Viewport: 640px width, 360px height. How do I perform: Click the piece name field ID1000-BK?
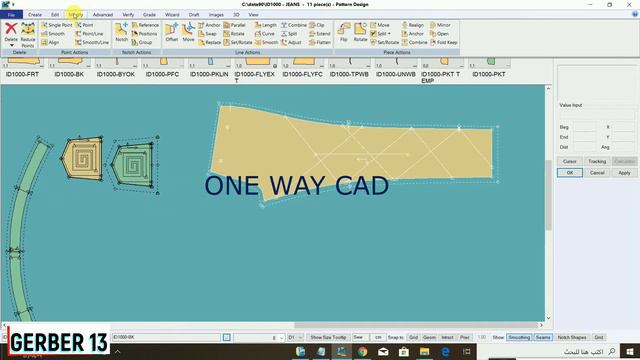166,338
